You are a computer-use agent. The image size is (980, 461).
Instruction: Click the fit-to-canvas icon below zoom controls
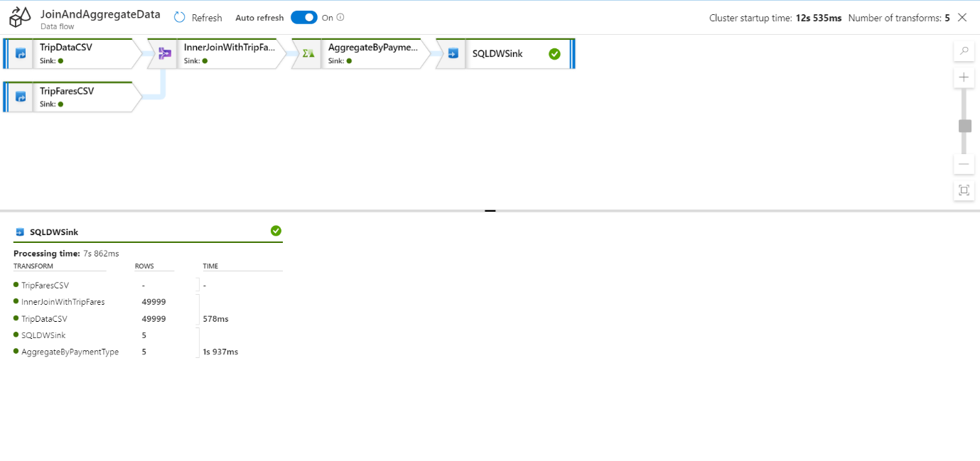click(964, 190)
